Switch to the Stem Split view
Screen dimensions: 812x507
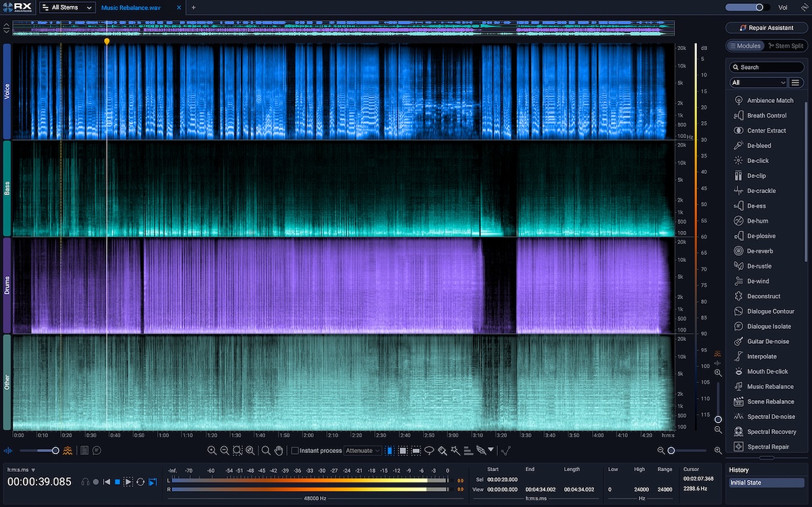(x=786, y=46)
